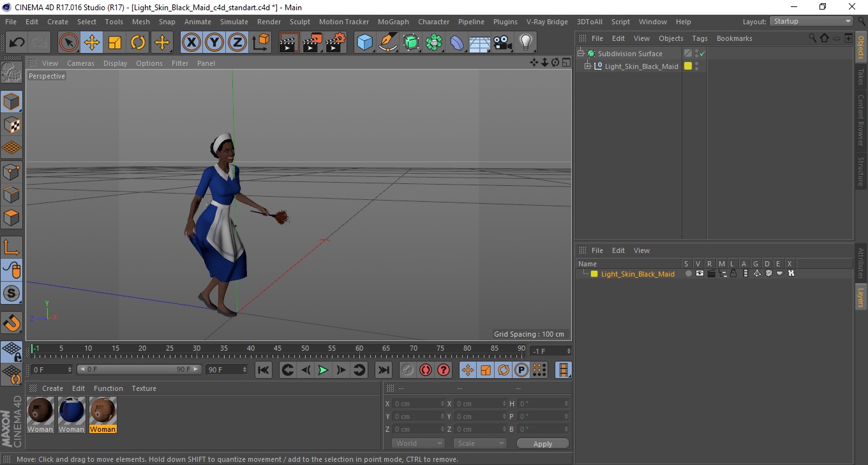868x465 pixels.
Task: Step to the next frame
Action: click(x=341, y=370)
